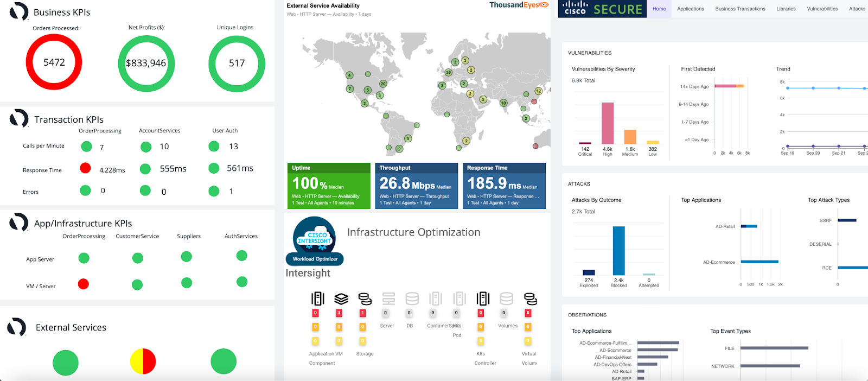868x381 pixels.
Task: Click the yellow-red External Services status circle
Action: (x=143, y=361)
